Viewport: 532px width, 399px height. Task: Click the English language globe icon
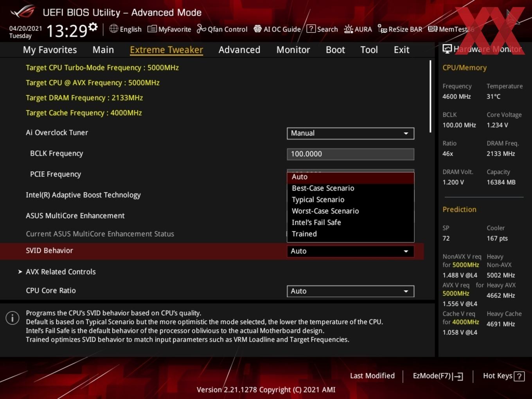tap(113, 29)
